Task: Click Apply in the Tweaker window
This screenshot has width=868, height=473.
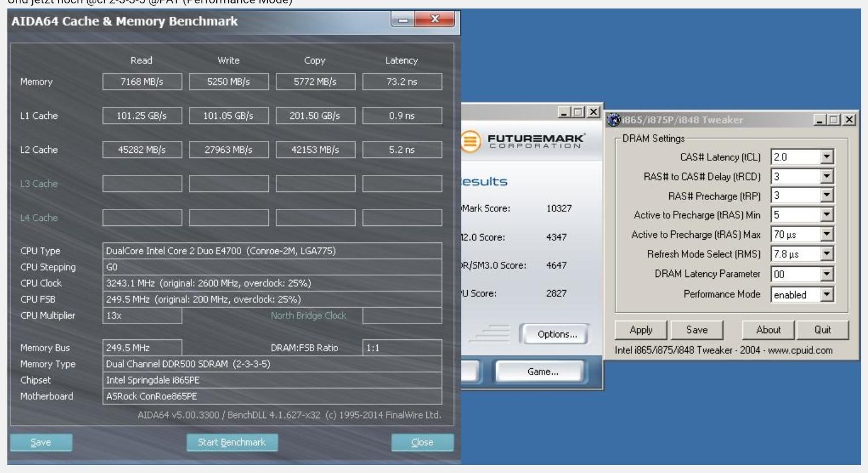Action: pos(642,330)
